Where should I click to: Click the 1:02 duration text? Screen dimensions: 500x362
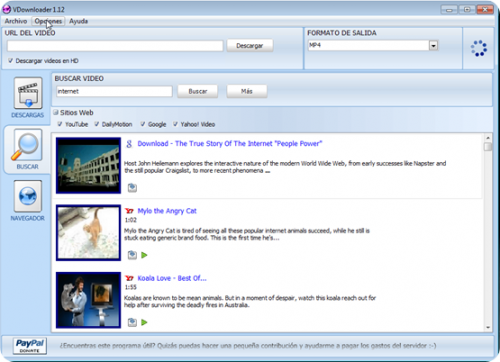click(131, 220)
